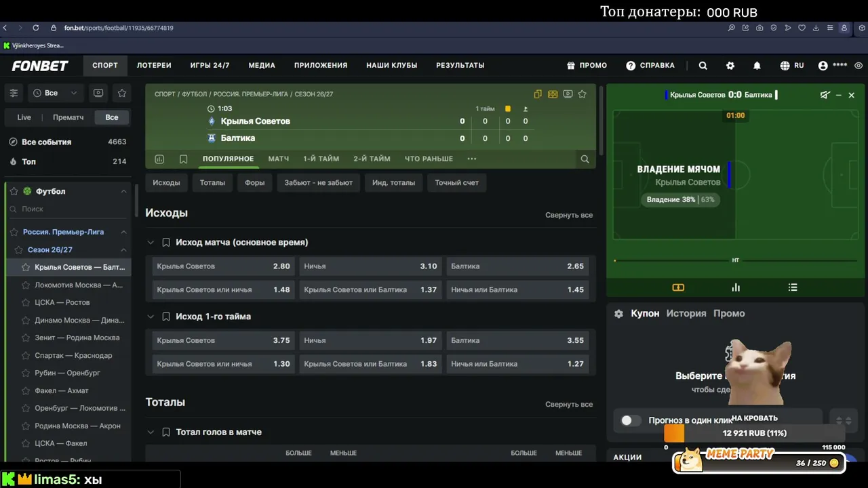The width and height of the screenshot is (868, 488).
Task: Open match video broadcast icon
Action: [x=568, y=94]
